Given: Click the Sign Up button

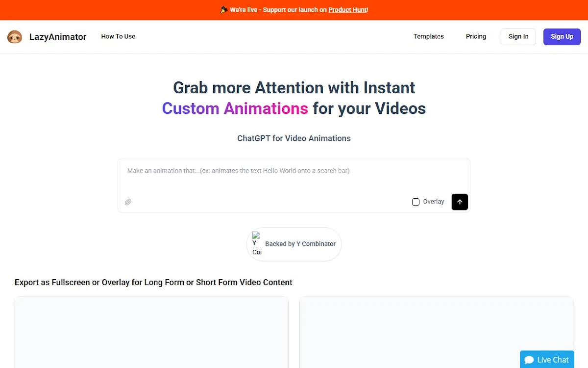Looking at the screenshot, I should click(x=562, y=37).
